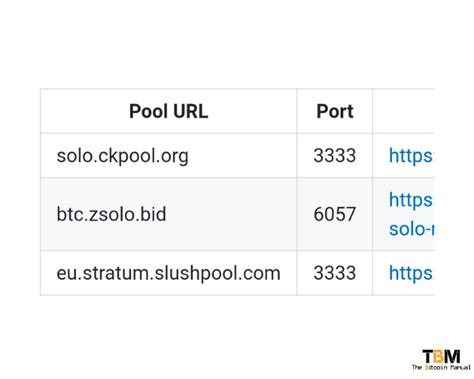Click the letter T in TBM logo
This screenshot has width=474, height=379.
[429, 356]
